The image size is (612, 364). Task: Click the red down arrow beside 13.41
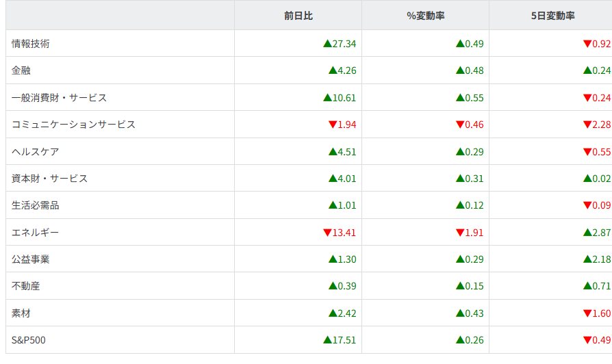[x=327, y=233]
